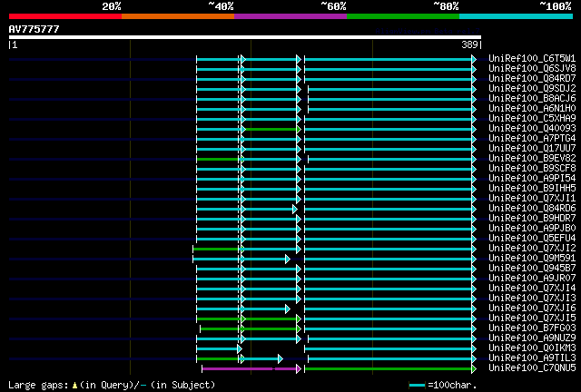Click the white AV775777 query bar

(245, 37)
